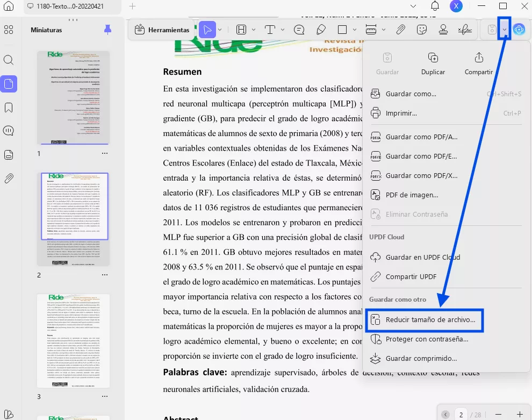Open the panel icon at sidebar bottom
The image size is (532, 420).
(x=9, y=414)
